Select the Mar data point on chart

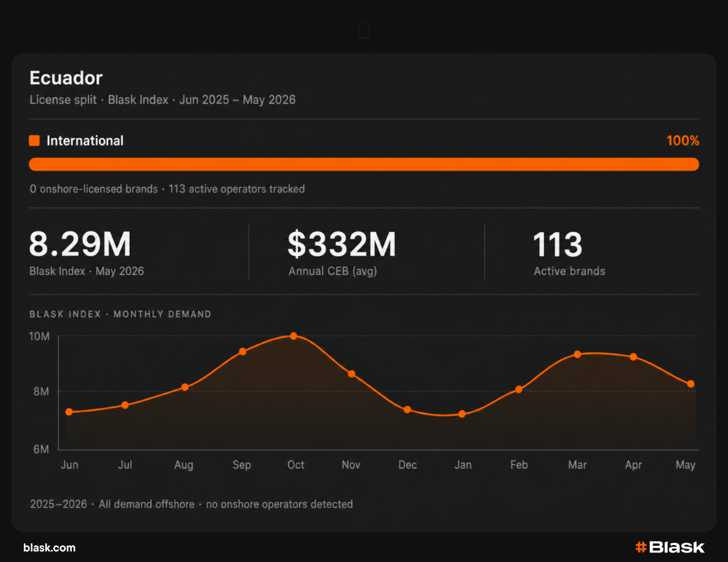(577, 354)
